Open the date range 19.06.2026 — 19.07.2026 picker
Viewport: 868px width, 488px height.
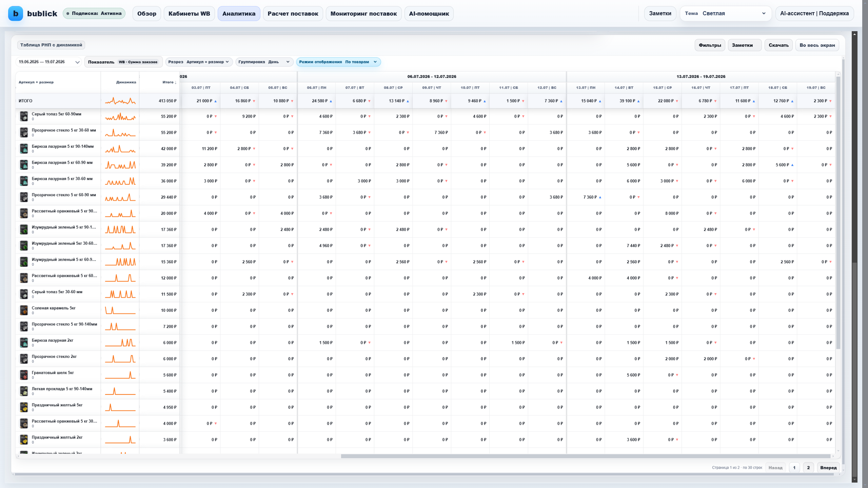[49, 62]
